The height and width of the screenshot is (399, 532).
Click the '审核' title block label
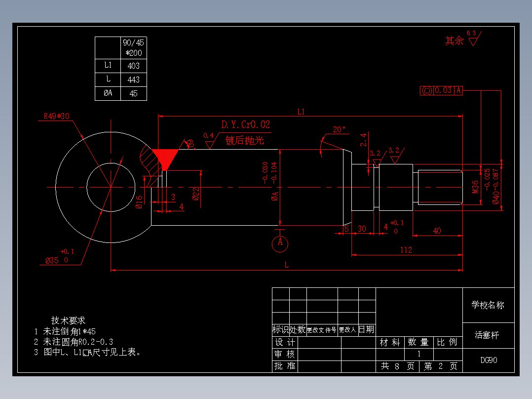(285, 354)
